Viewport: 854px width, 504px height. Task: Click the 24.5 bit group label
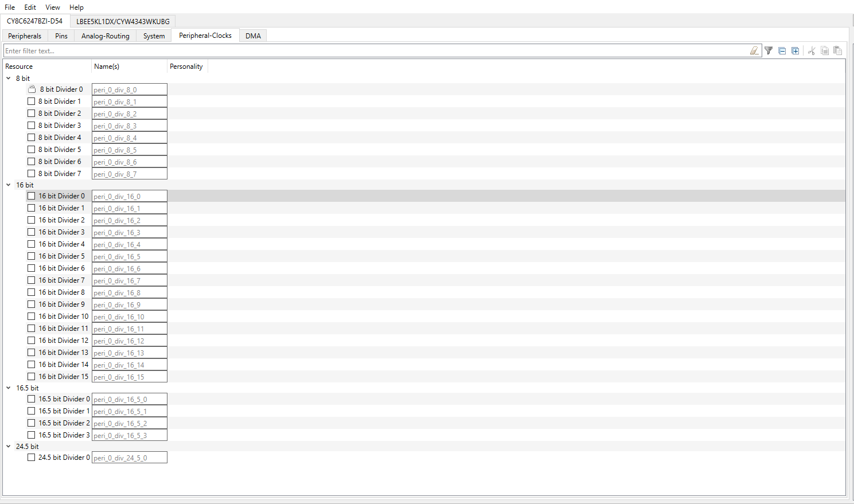click(28, 446)
